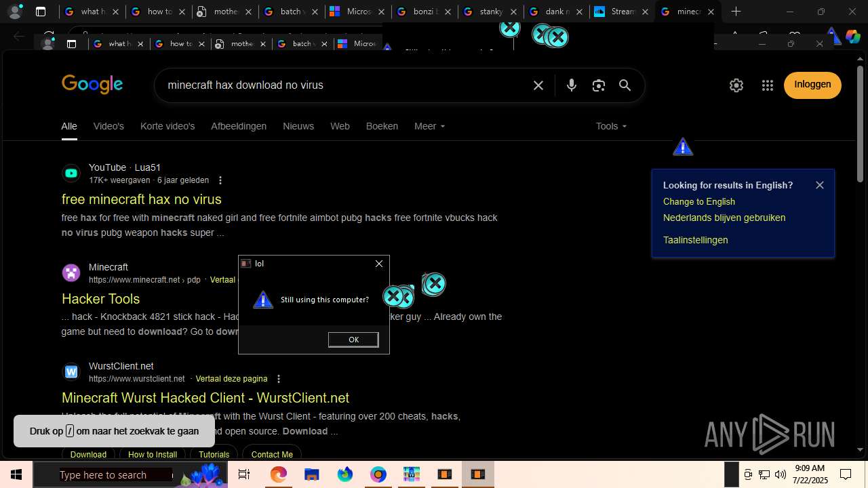Viewport: 868px width, 488px height.
Task: Open the Windows Start menu
Action: click(x=16, y=474)
